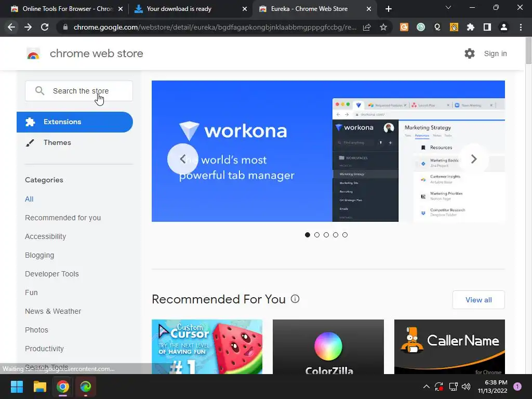Image resolution: width=532 pixels, height=399 pixels.
Task: Select first carousel dot indicator
Action: [308, 235]
